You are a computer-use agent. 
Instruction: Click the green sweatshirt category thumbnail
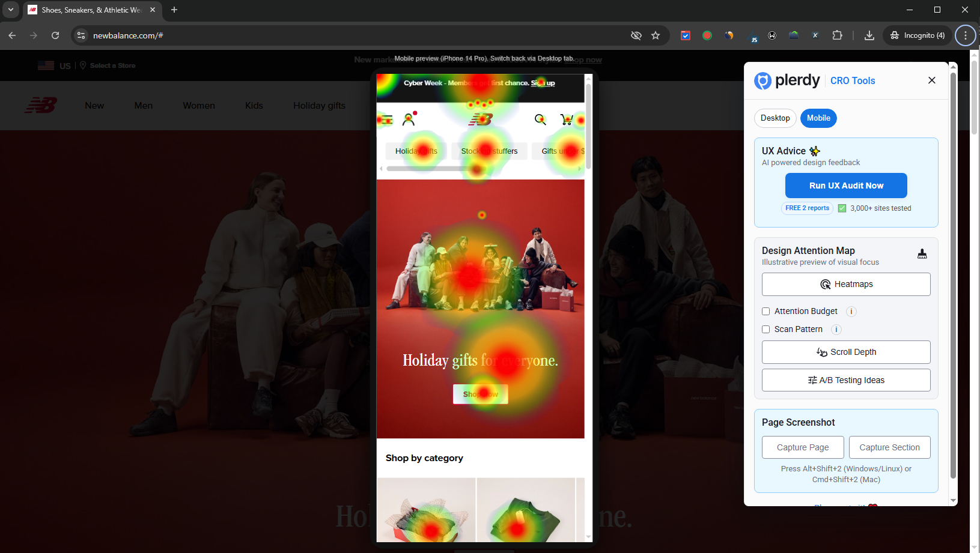pyautogui.click(x=526, y=510)
